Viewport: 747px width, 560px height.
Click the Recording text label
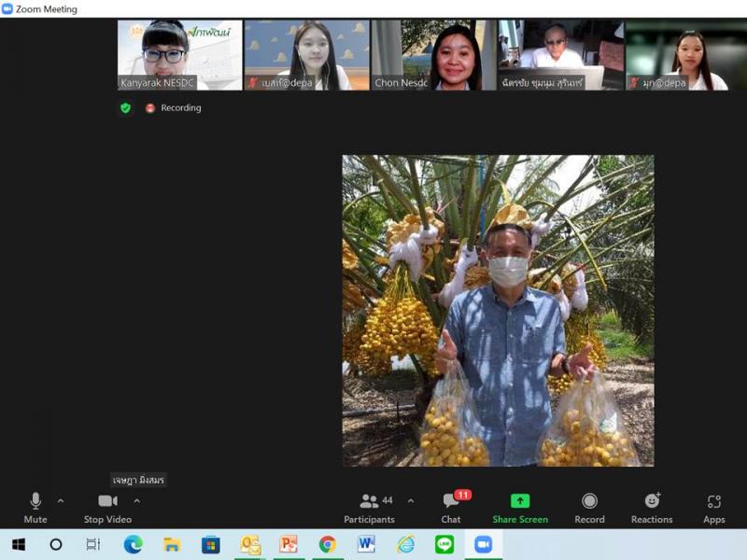[x=181, y=108]
